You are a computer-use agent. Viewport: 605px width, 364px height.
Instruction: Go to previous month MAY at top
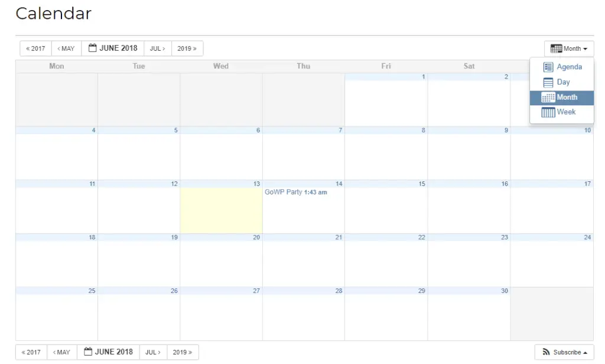coord(66,48)
